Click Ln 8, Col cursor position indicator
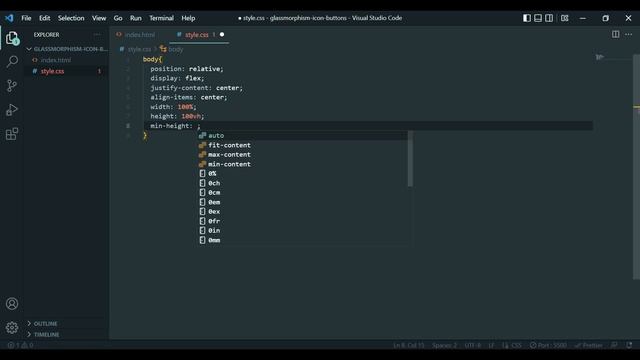 409,345
